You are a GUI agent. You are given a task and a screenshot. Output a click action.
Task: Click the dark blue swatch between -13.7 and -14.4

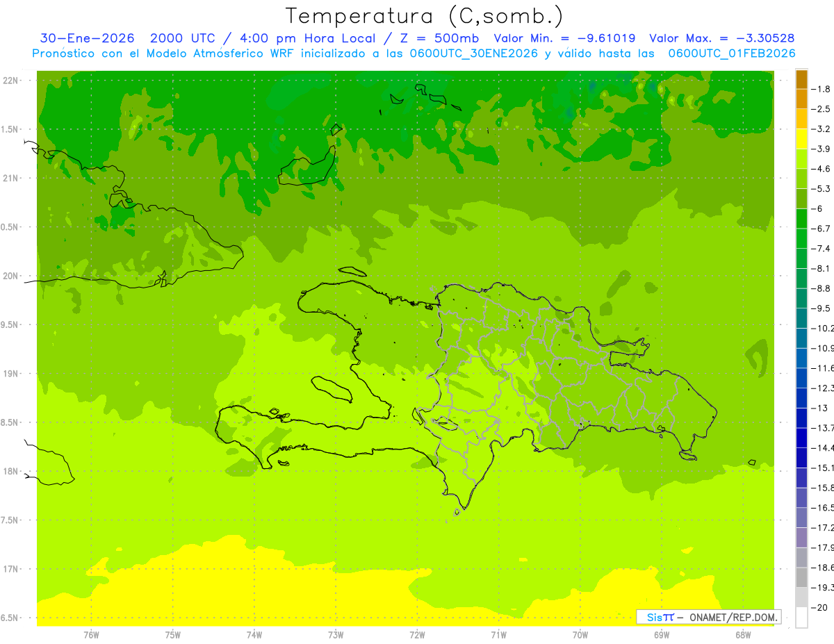click(x=801, y=438)
